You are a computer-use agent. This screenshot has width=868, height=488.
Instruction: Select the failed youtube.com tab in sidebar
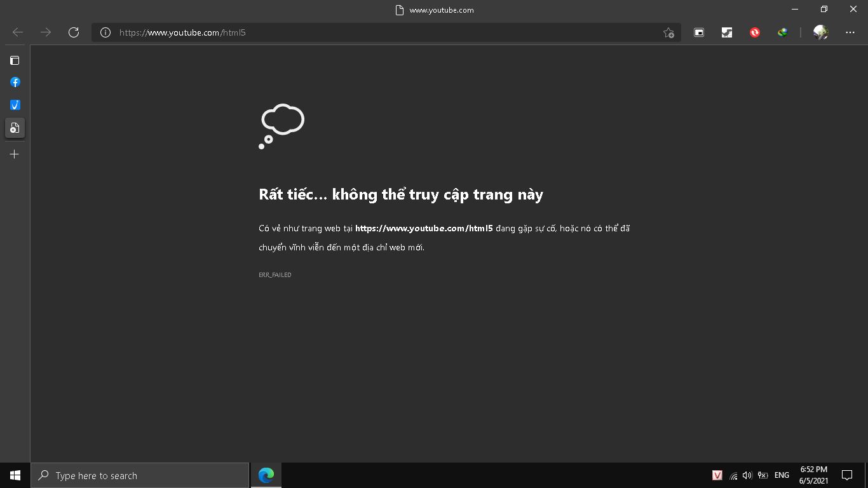click(15, 128)
